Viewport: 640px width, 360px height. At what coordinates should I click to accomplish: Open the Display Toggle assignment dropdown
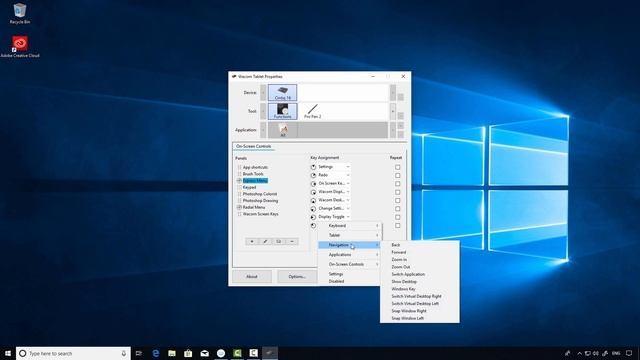[333, 217]
